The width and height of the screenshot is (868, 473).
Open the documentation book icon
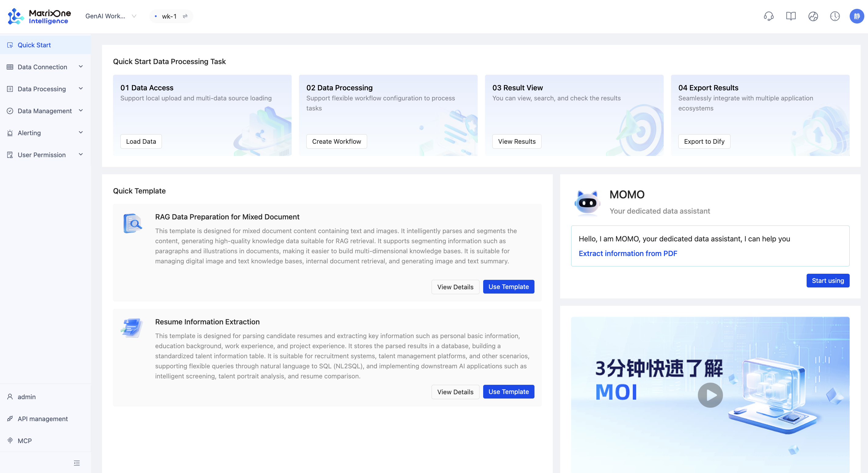click(x=790, y=16)
